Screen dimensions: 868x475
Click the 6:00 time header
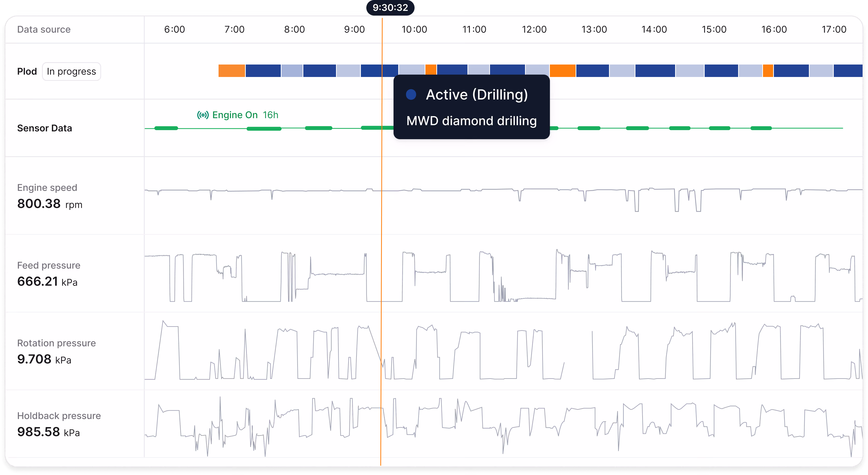click(x=174, y=30)
